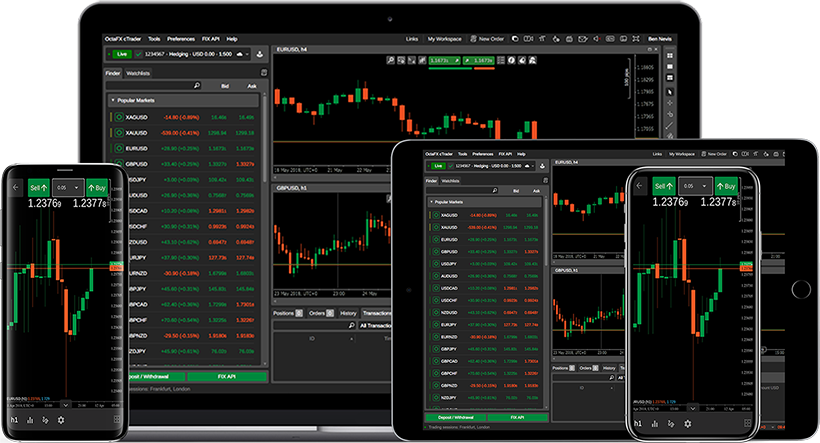The image size is (820, 443).
Task: Open the Help menu on the laptop
Action: [232, 39]
